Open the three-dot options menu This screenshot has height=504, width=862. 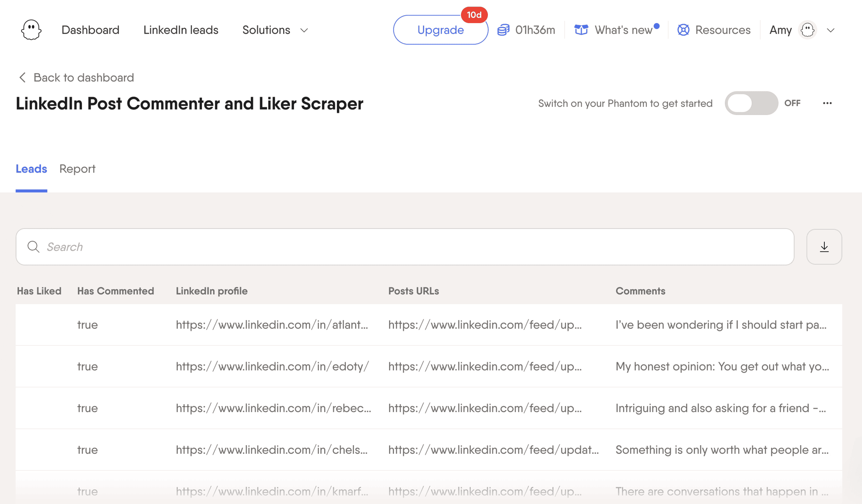[x=828, y=103]
